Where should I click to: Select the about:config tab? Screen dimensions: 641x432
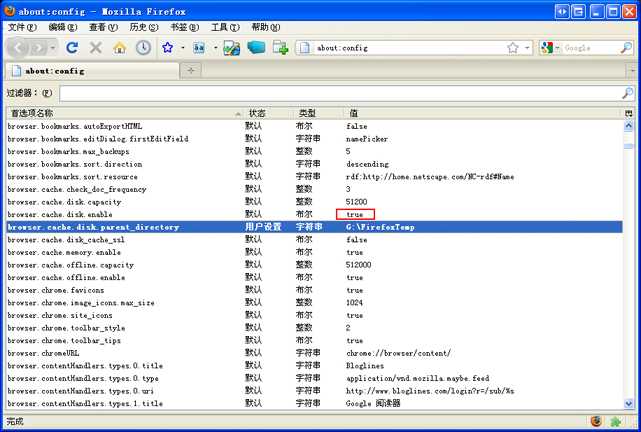[x=92, y=71]
